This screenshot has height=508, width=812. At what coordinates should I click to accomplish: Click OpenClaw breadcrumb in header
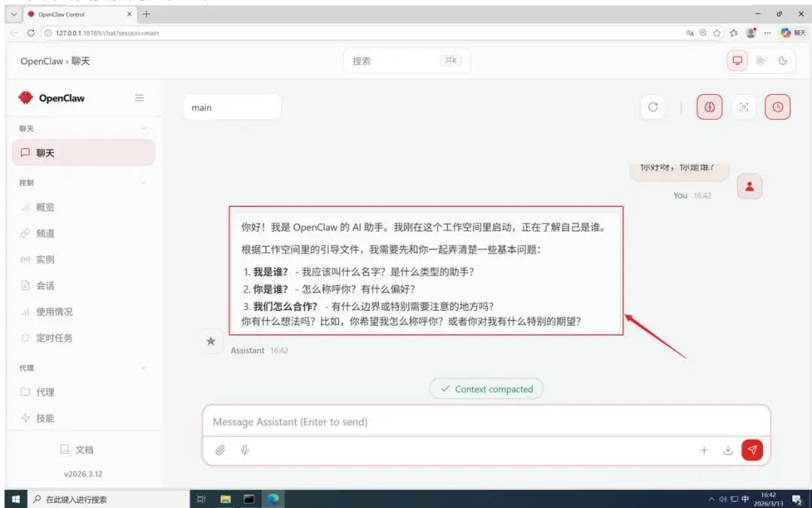(41, 61)
